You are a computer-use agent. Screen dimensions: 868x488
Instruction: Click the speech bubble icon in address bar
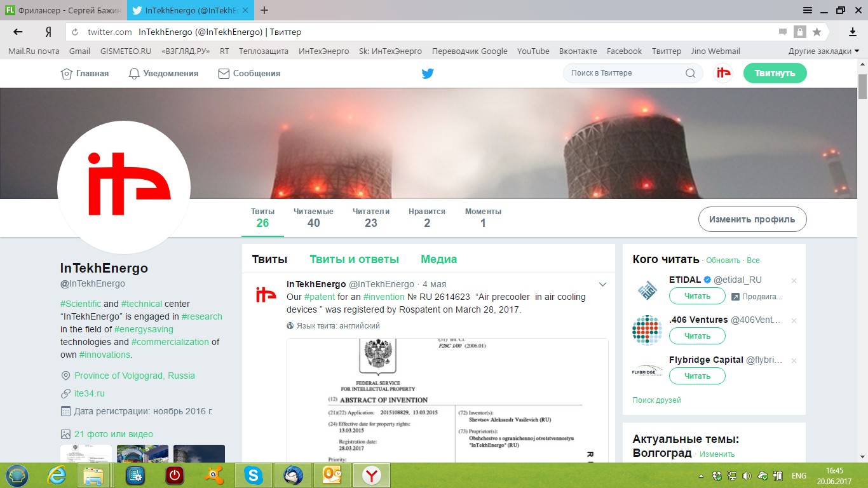[x=783, y=32]
